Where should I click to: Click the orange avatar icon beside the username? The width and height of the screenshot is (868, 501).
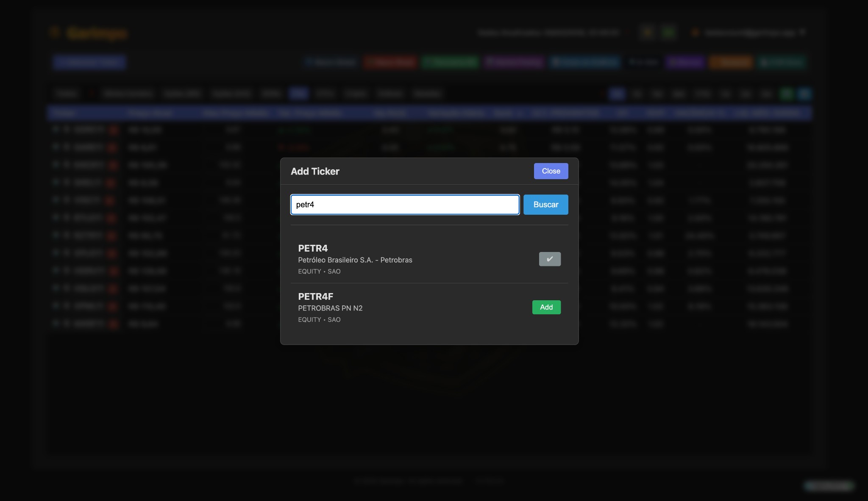click(x=695, y=33)
